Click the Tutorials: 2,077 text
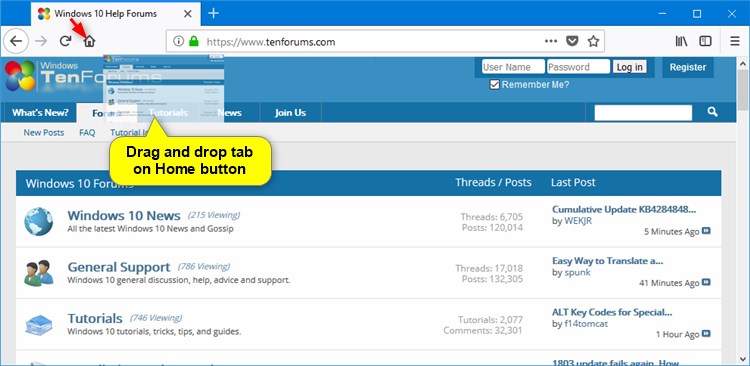Viewport: 750px width, 366px height. 490,320
